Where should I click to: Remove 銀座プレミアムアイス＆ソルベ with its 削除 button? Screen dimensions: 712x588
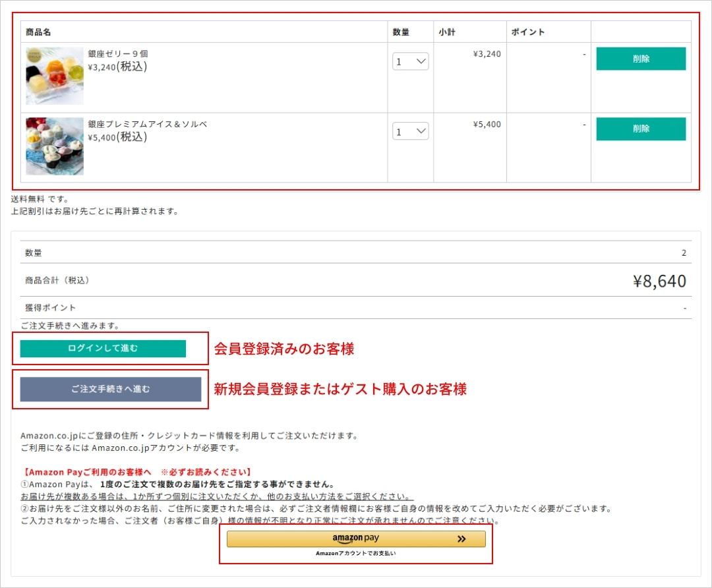point(641,129)
